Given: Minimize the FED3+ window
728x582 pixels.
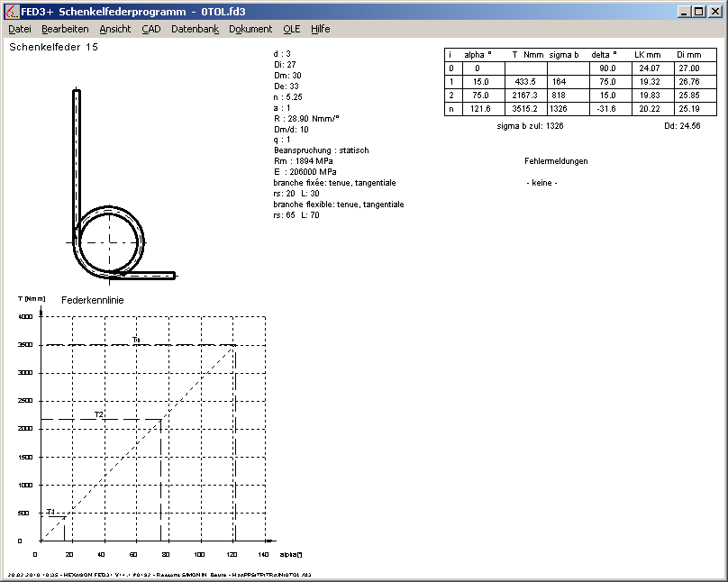Looking at the screenshot, I should [683, 12].
